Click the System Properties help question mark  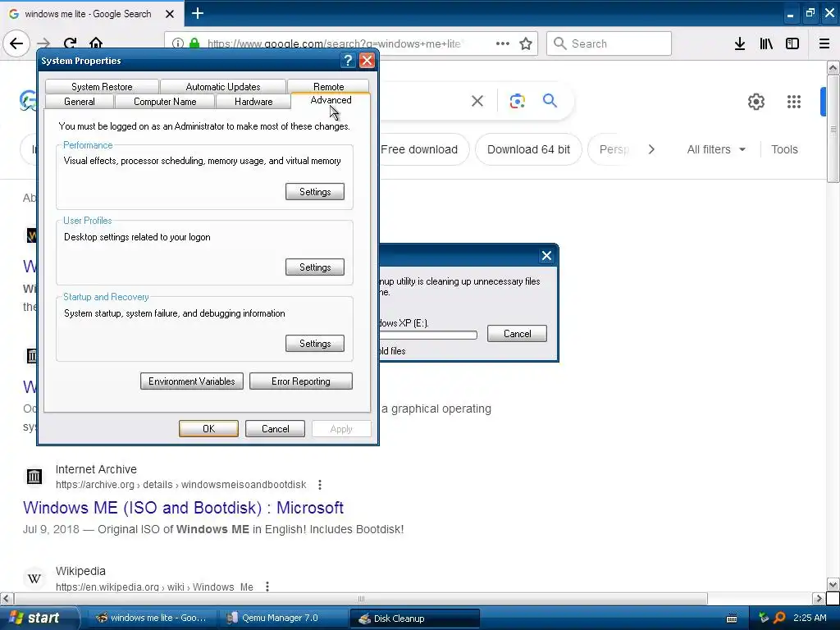click(348, 61)
